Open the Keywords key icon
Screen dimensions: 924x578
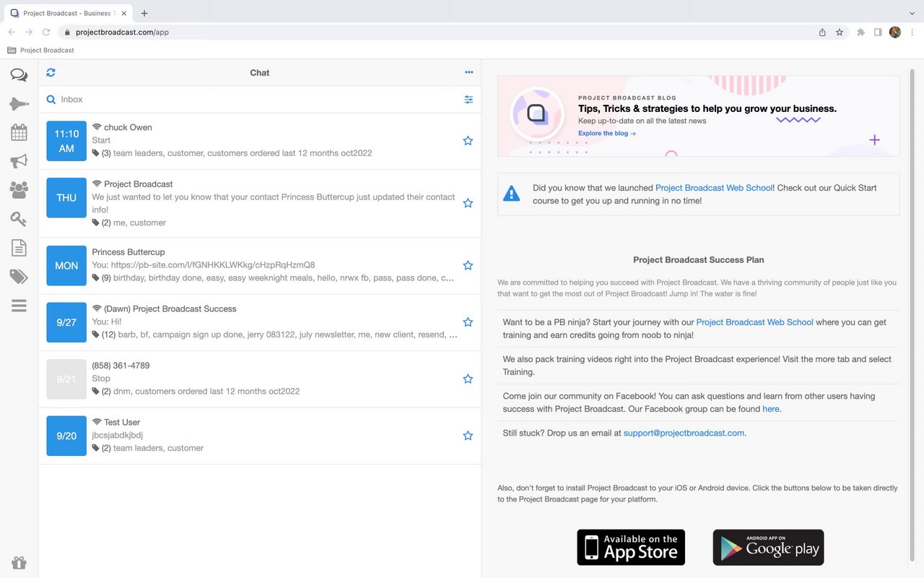pyautogui.click(x=19, y=219)
